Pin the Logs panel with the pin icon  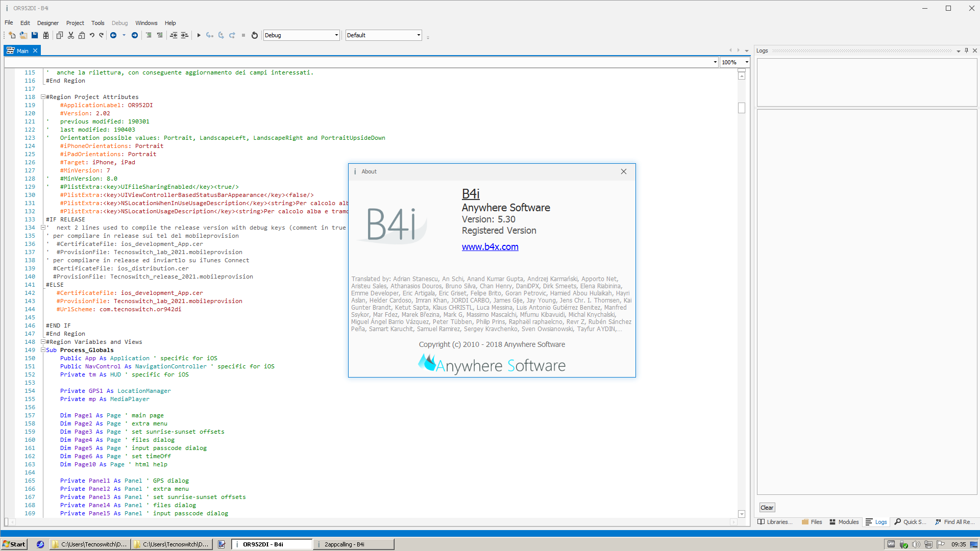pos(966,51)
